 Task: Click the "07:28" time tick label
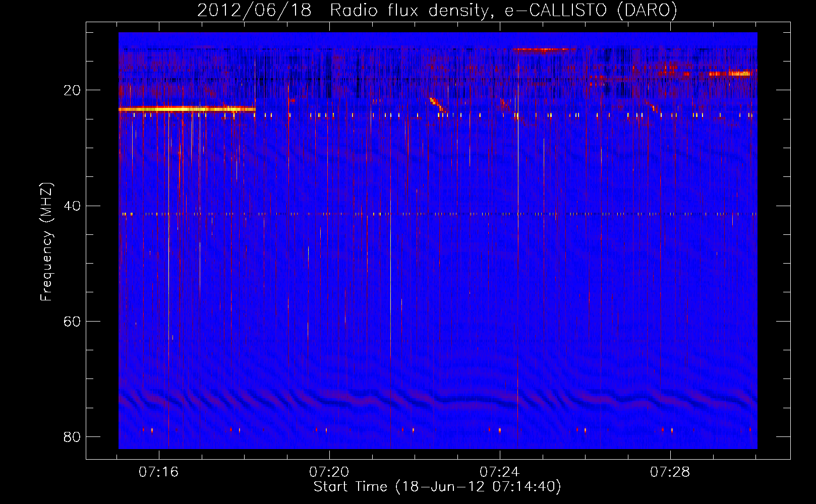coord(670,472)
